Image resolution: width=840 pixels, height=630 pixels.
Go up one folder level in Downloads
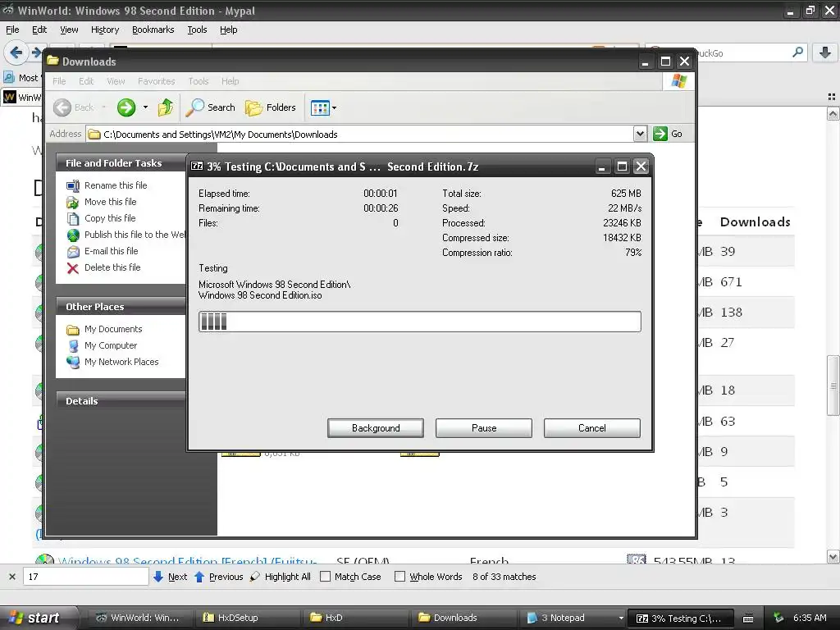[166, 107]
